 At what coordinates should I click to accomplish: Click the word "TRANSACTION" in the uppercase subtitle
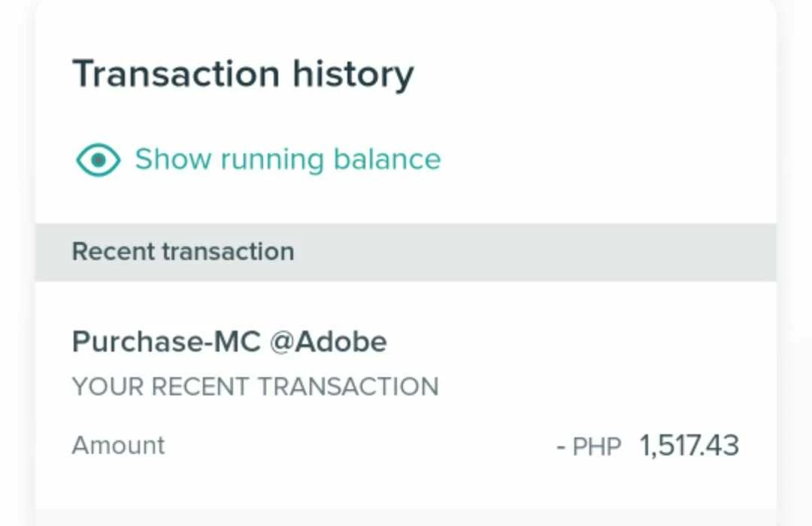tap(348, 387)
